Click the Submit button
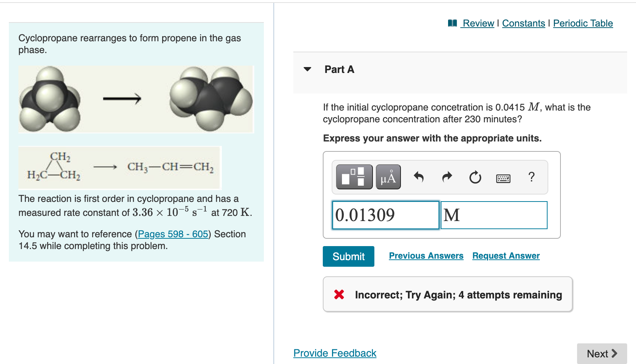 348,256
